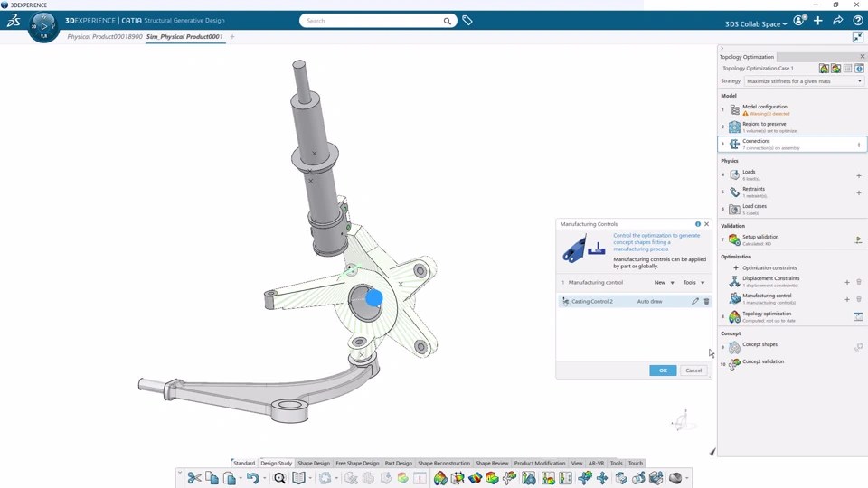Screen dimensions: 868x488
Task: Switch to the Standard toolbar tab
Action: point(243,463)
